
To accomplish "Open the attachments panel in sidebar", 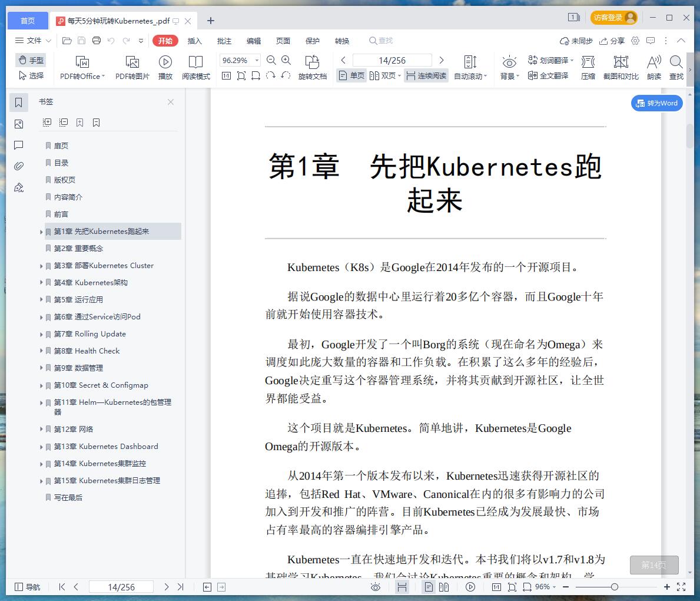I will pyautogui.click(x=18, y=166).
